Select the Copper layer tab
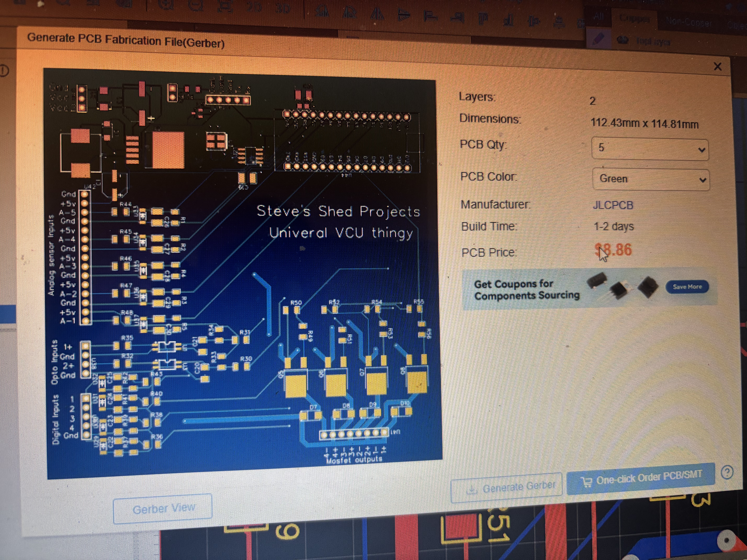This screenshot has height=560, width=747. pos(635,19)
